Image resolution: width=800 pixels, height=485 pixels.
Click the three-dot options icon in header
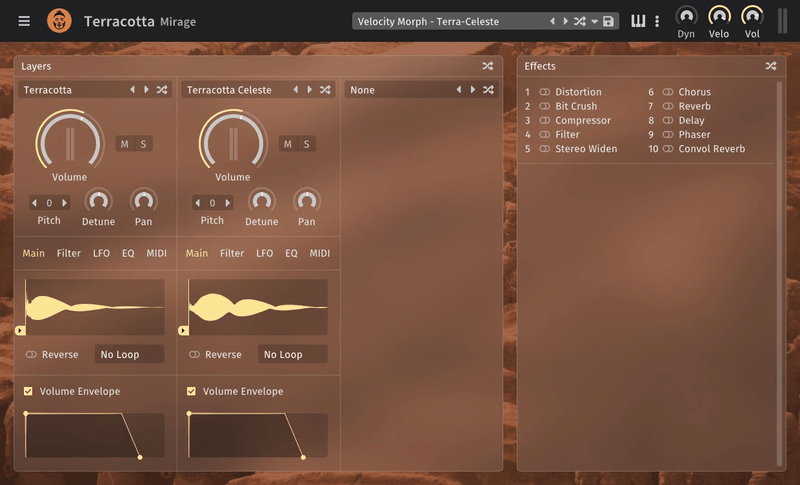point(657,21)
